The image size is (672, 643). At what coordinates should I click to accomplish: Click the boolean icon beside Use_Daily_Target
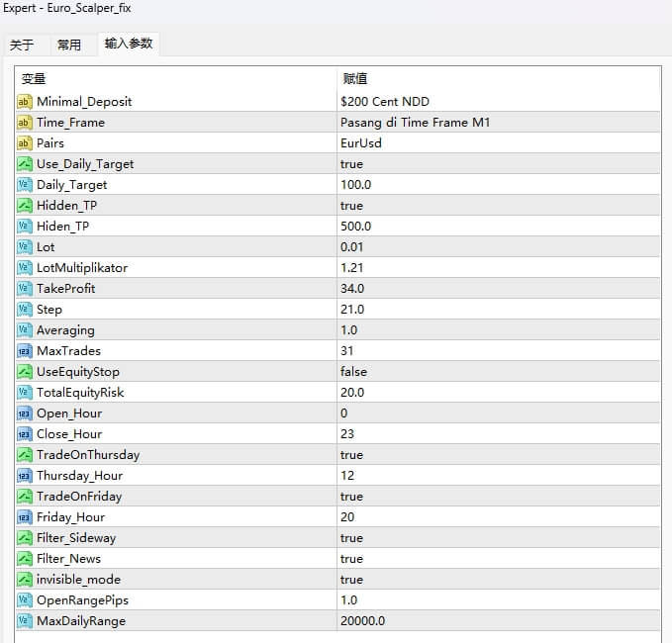[x=25, y=164]
